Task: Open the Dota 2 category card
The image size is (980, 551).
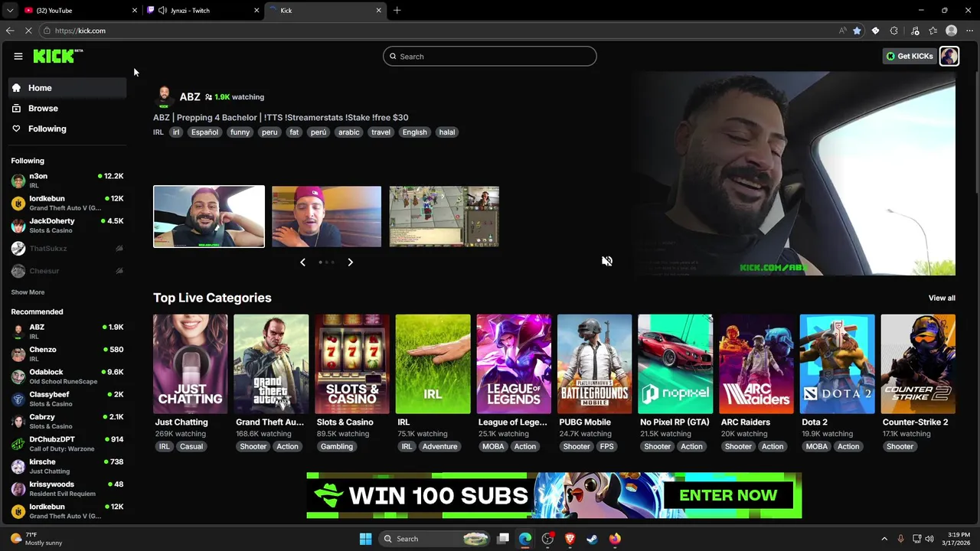Action: point(838,364)
